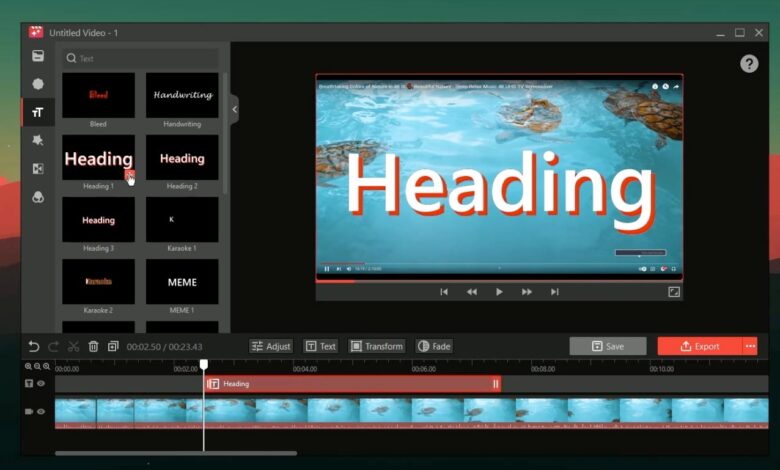
Task: Open the Adjust settings panel
Action: point(271,346)
